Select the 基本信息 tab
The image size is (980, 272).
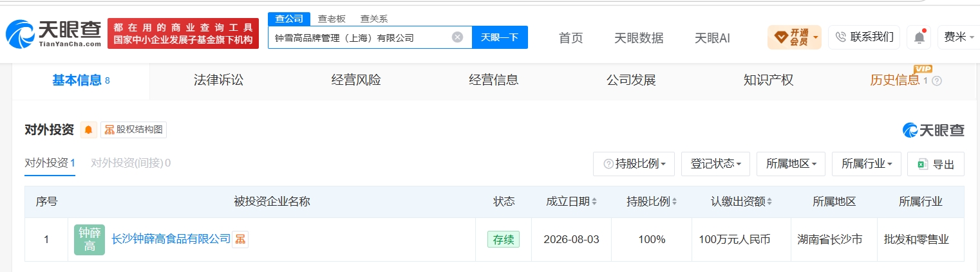click(80, 81)
